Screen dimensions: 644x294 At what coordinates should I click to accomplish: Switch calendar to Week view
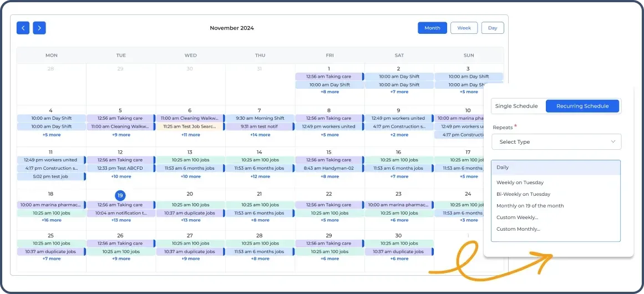tap(464, 28)
